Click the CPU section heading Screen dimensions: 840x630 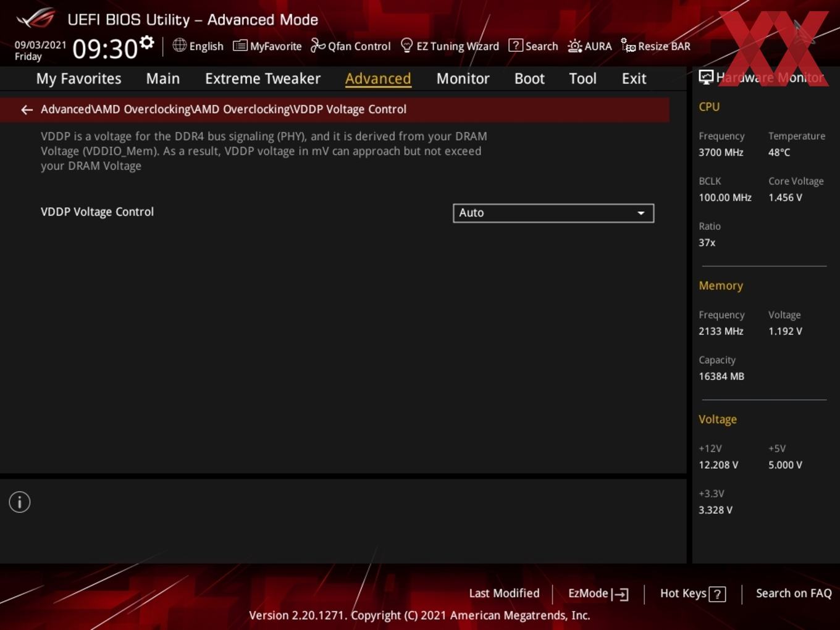click(709, 107)
